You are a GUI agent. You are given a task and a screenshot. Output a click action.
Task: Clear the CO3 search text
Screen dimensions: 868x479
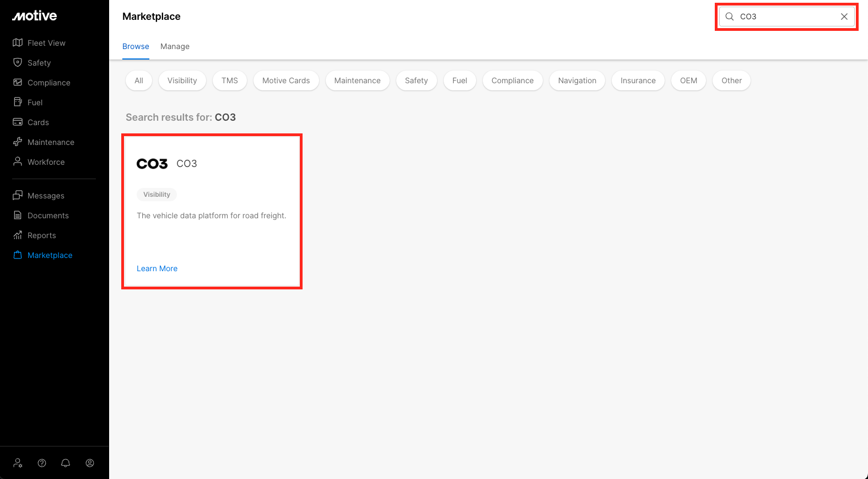pos(844,17)
